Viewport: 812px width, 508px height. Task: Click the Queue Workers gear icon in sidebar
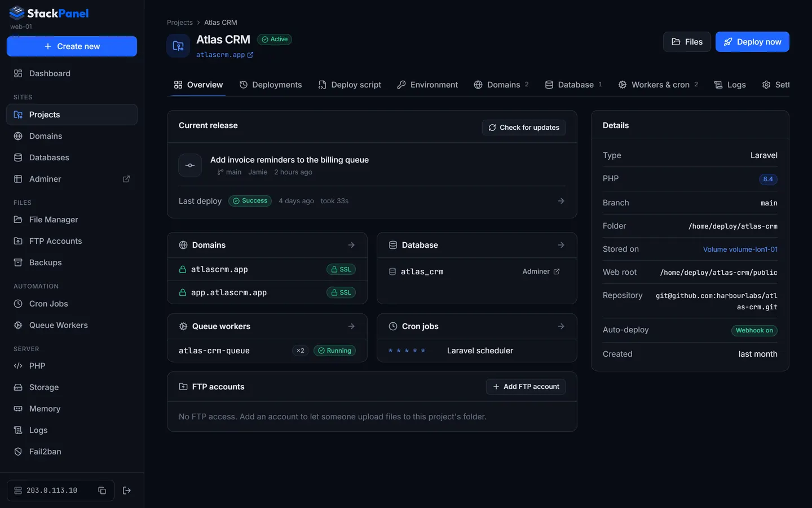(x=18, y=325)
